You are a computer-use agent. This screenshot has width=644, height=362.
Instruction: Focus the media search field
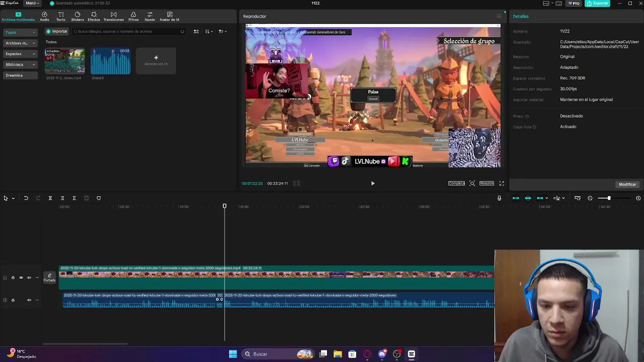pyautogui.click(x=129, y=31)
